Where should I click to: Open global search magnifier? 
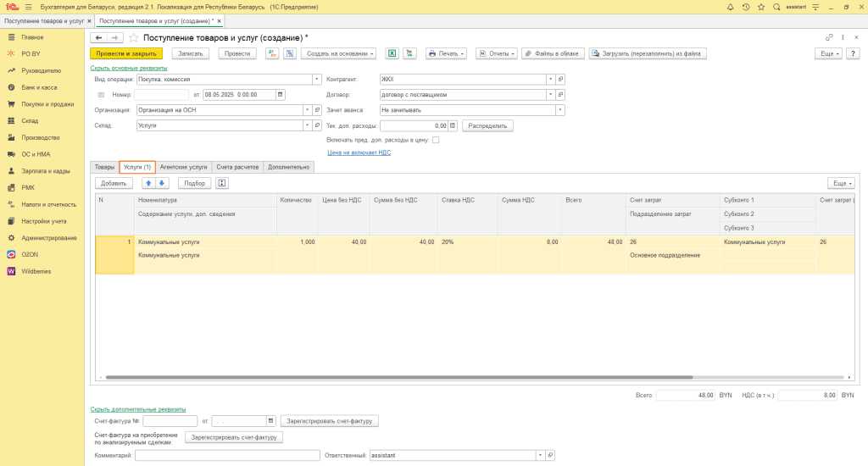click(776, 7)
